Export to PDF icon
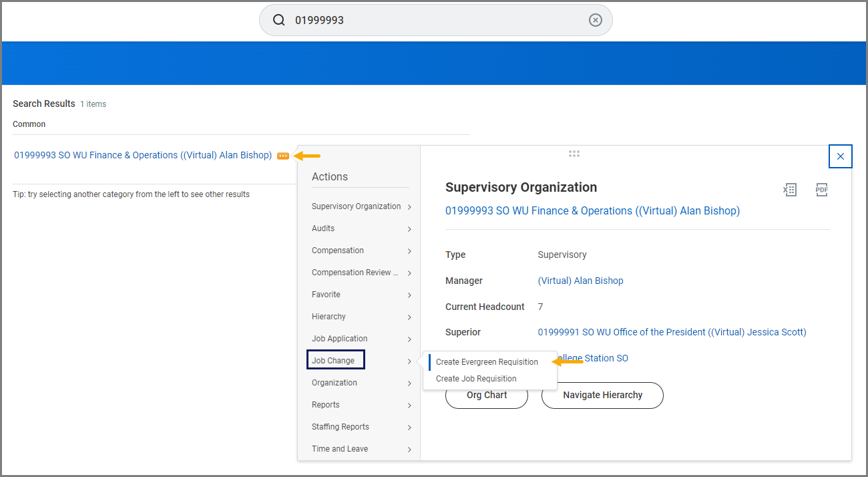This screenshot has height=477, width=868. pyautogui.click(x=821, y=190)
